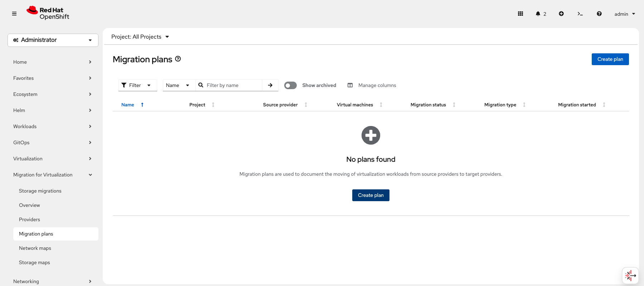The image size is (644, 286).
Task: Open the hamburger navigation menu
Action: pyautogui.click(x=14, y=14)
